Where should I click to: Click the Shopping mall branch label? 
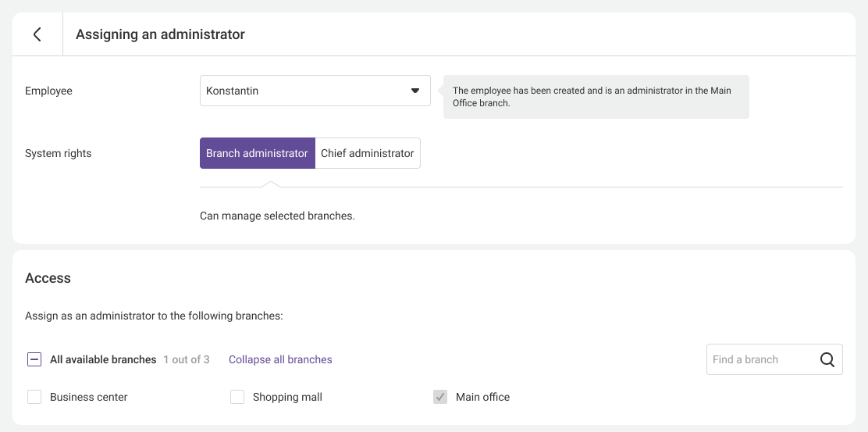coord(287,397)
